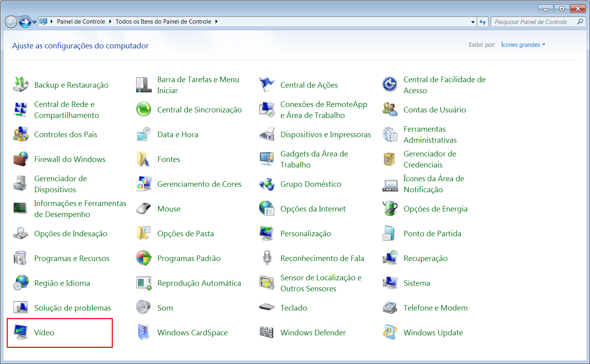Screen dimensions: 590x364
Task: Click the Controles dos Pais icon
Action: tap(20, 134)
